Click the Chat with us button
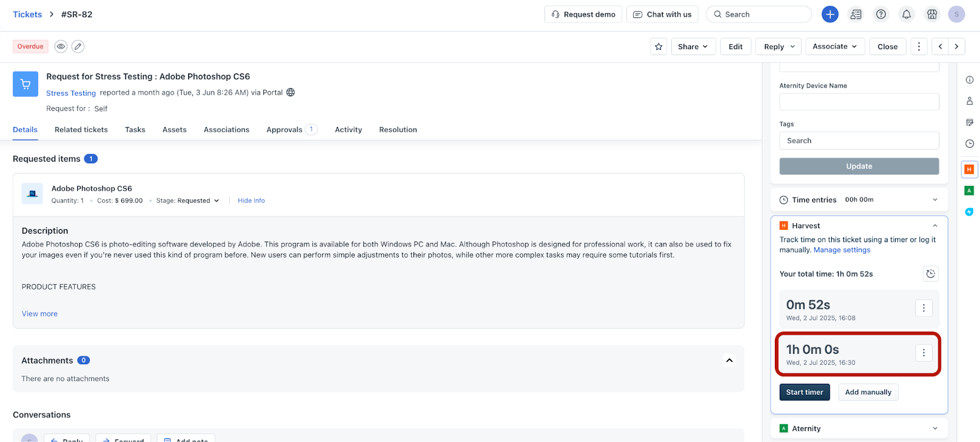 662,14
